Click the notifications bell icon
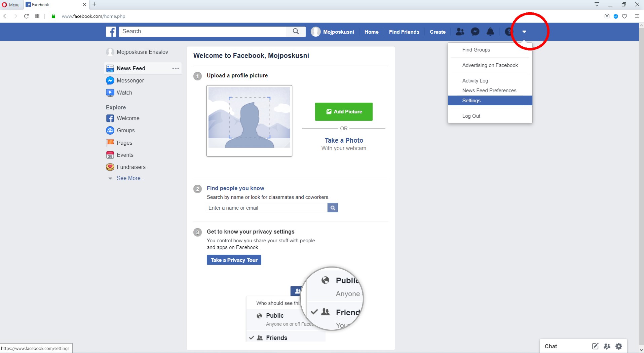Screen dimensions: 644x353 coord(490,32)
